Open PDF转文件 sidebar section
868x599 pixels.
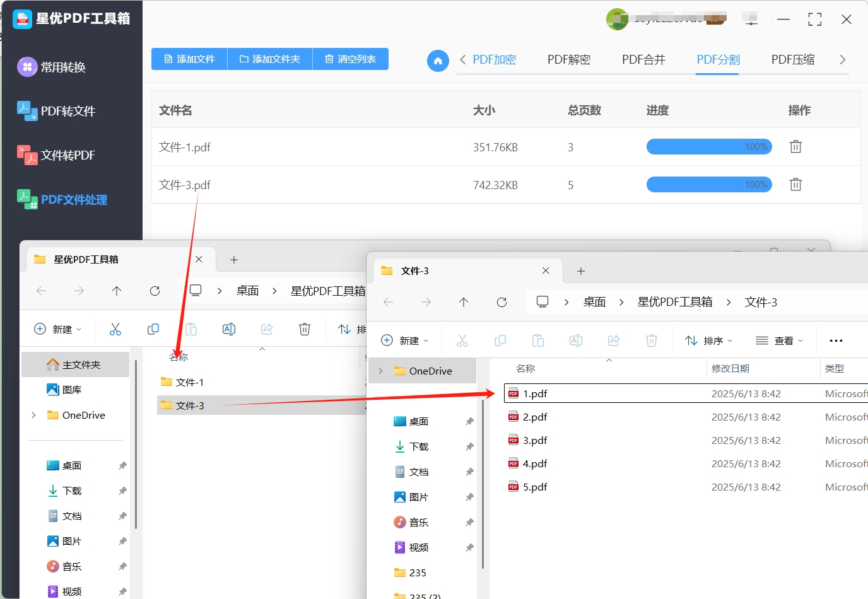coord(56,111)
